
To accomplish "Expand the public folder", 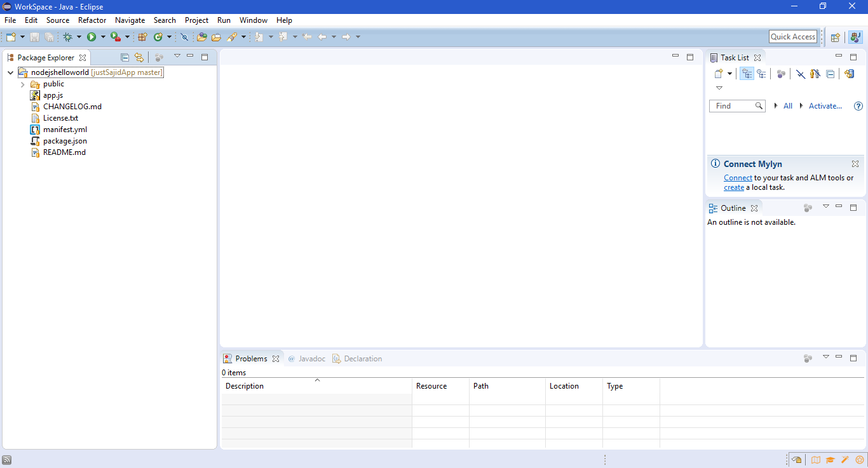I will click(23, 84).
